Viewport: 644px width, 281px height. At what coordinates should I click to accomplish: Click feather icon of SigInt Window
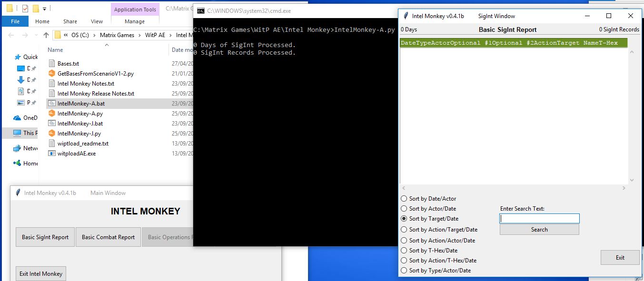point(405,16)
